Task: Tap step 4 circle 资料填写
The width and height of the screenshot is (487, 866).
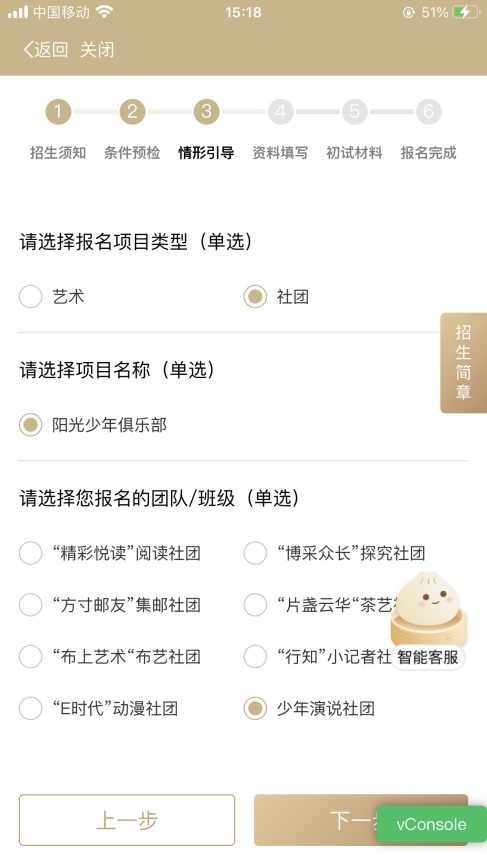Action: click(280, 112)
